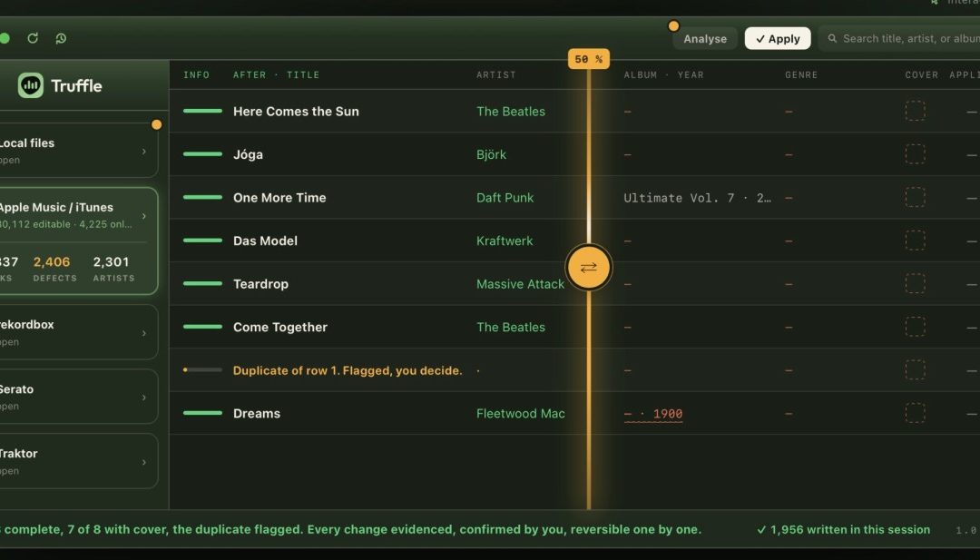Expand the rekordbox source chevron
The image size is (980, 560).
click(x=143, y=333)
